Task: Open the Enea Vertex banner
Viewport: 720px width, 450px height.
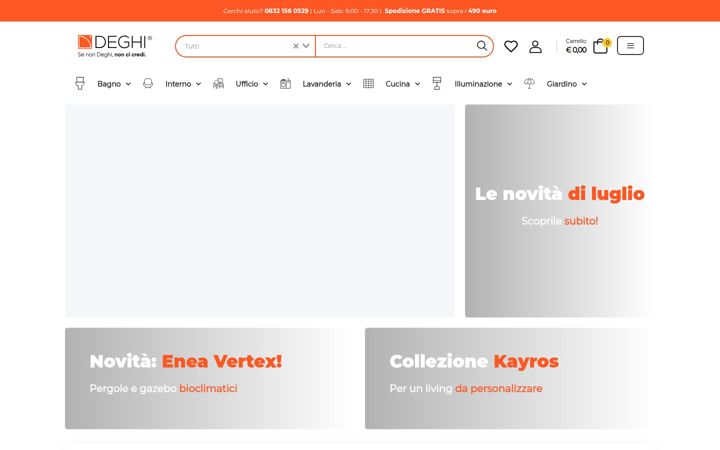Action: pyautogui.click(x=209, y=378)
